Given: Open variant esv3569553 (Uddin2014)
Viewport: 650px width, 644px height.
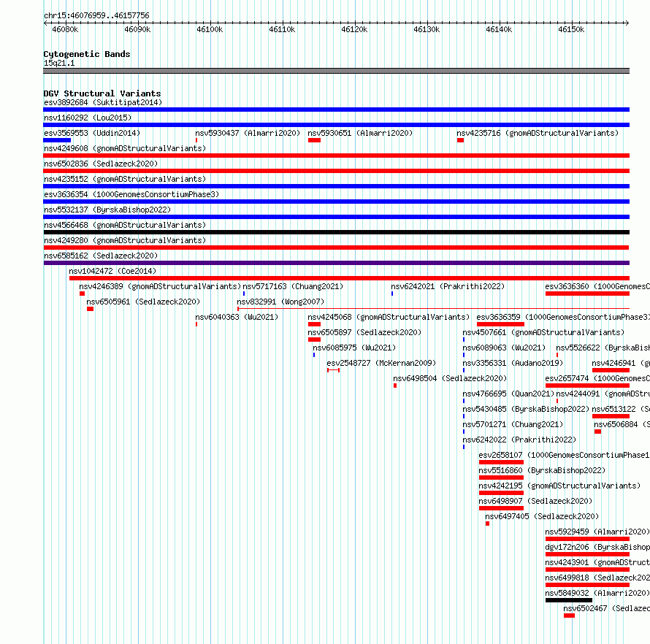Looking at the screenshot, I should [x=92, y=133].
